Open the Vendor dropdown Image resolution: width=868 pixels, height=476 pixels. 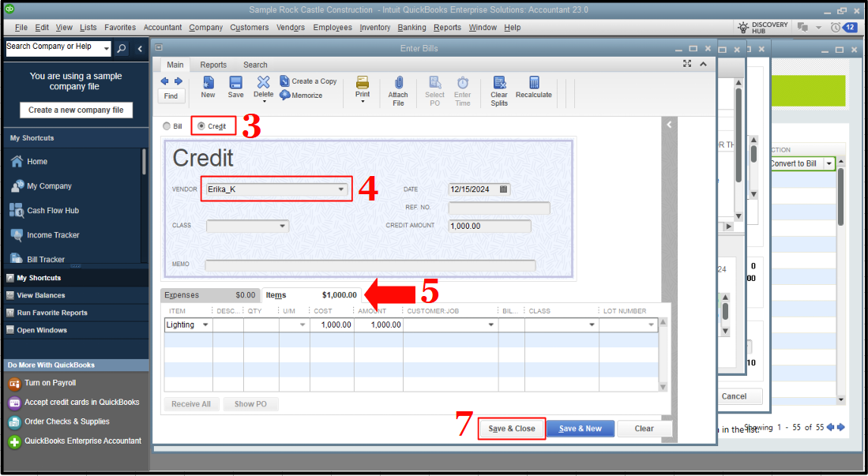[341, 189]
